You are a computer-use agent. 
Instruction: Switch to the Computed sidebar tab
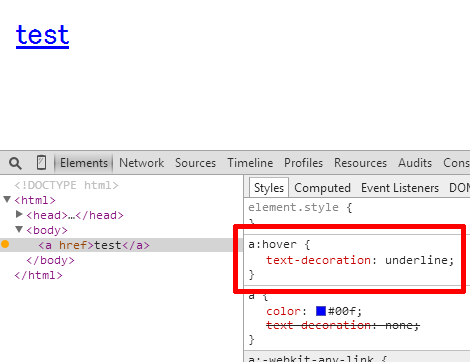click(x=322, y=188)
